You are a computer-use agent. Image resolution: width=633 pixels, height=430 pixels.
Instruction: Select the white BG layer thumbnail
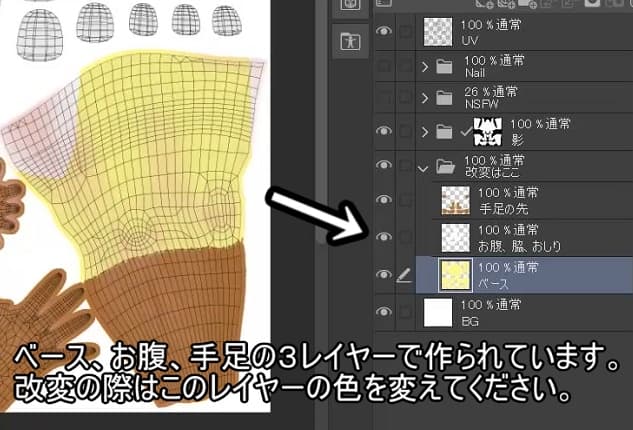(438, 313)
